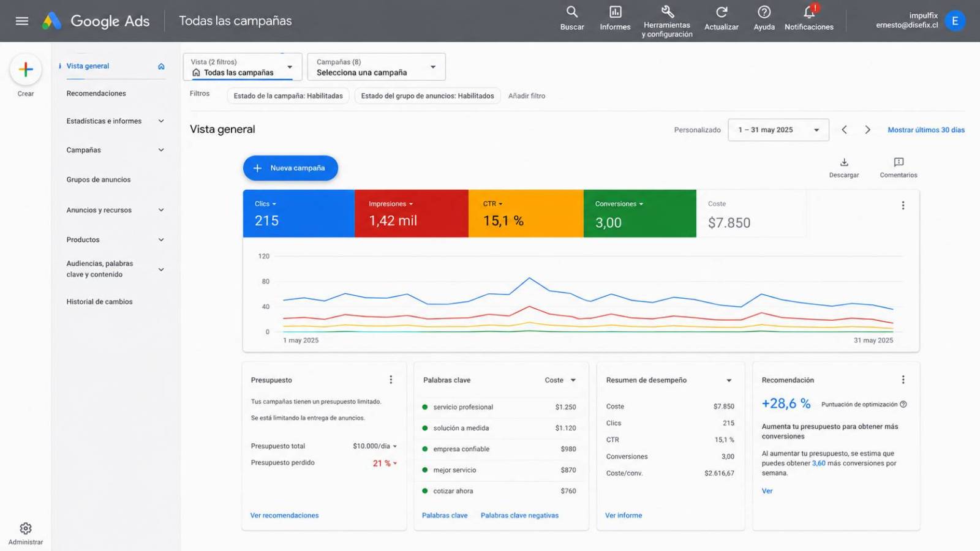Expand Estadísticas e informes section
The image size is (980, 551).
(161, 121)
